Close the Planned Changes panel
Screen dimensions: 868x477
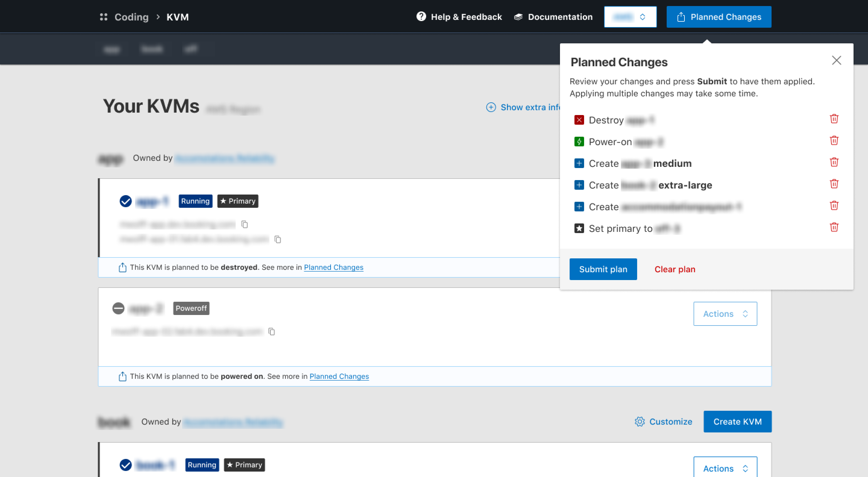pyautogui.click(x=837, y=61)
